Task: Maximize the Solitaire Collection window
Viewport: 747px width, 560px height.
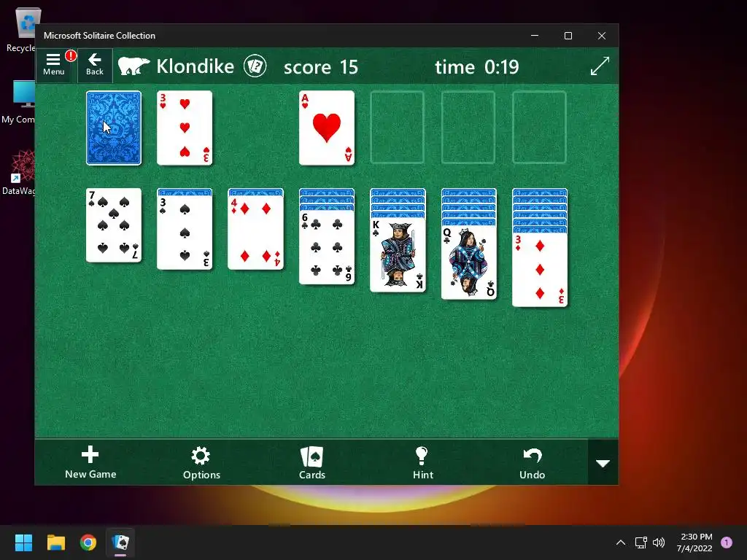Action: point(568,36)
